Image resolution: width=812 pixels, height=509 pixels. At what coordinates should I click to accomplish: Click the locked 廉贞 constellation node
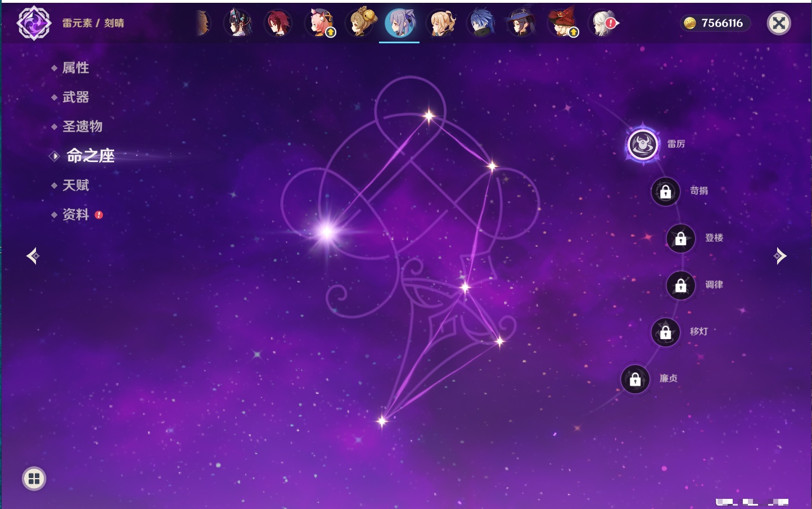(635, 380)
